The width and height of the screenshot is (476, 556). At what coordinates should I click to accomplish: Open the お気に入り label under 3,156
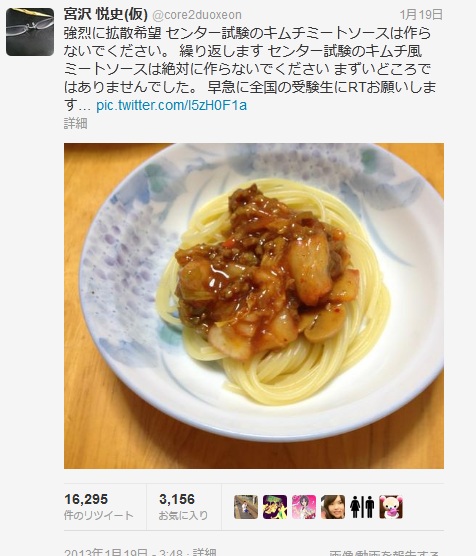tap(183, 515)
